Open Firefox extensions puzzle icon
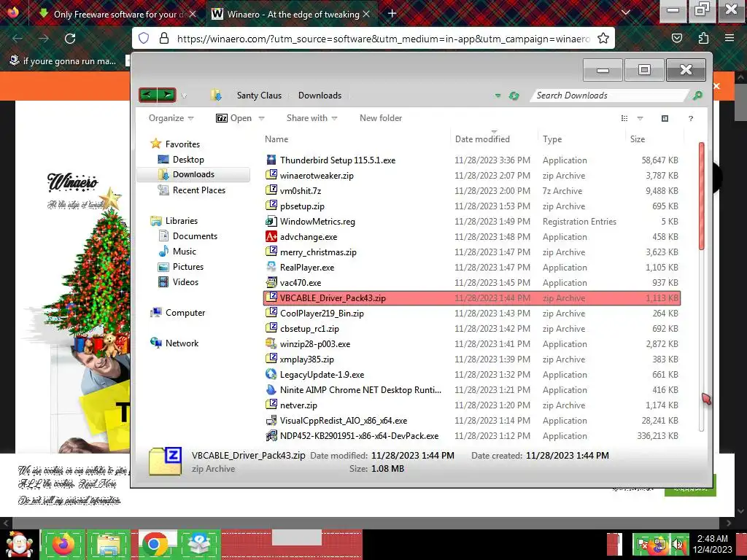Screen dimensions: 747x560 [x=703, y=39]
